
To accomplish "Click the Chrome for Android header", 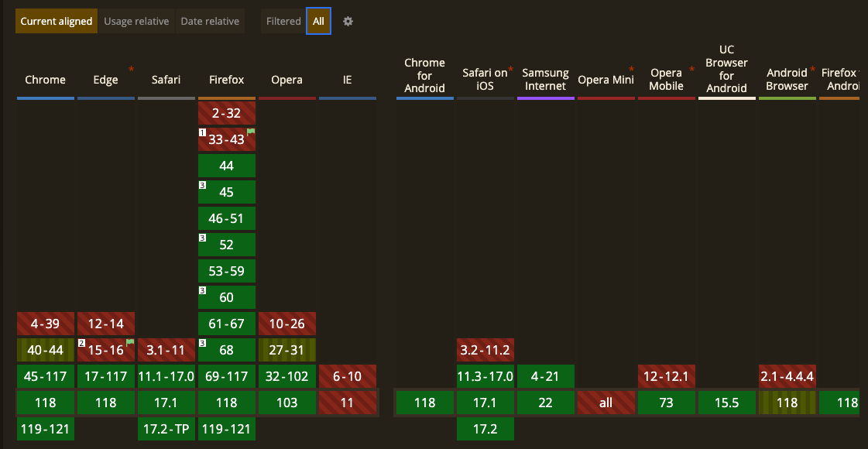I will (x=424, y=75).
